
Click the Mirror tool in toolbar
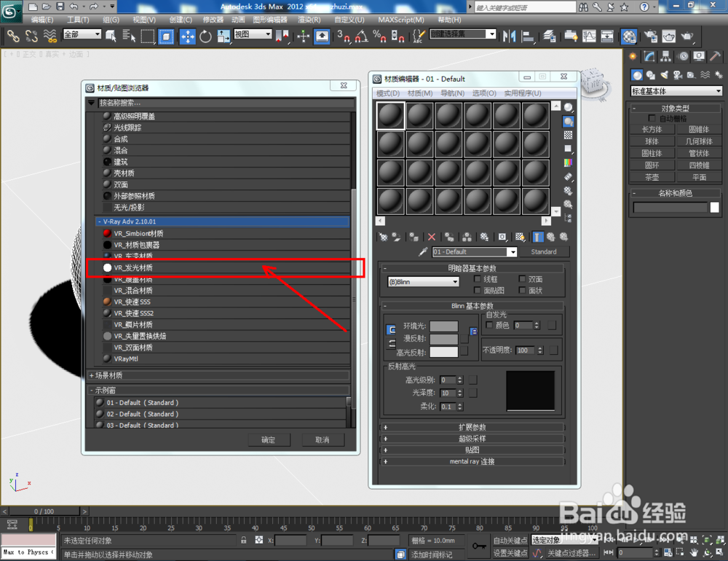(509, 36)
